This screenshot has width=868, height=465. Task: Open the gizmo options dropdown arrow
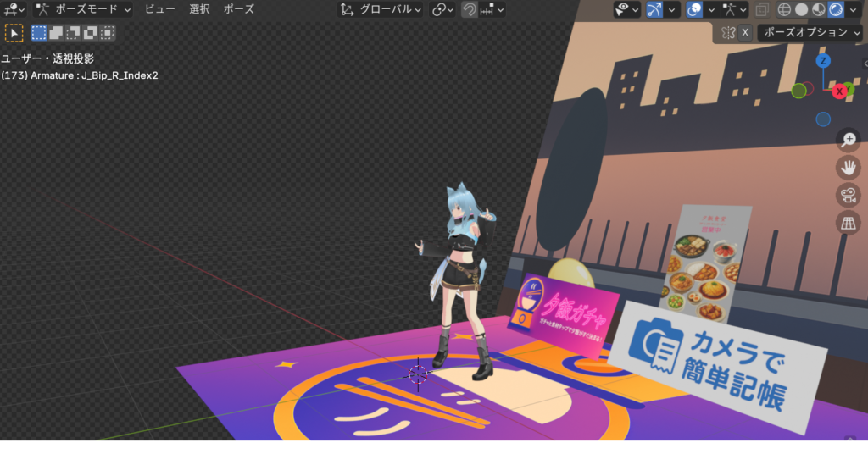[x=671, y=9]
